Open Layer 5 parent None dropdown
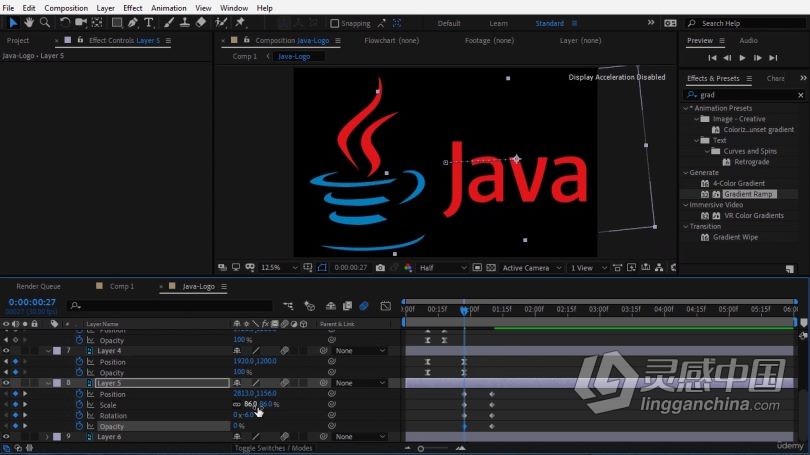Screen dimensions: 810x455 [x=360, y=383]
